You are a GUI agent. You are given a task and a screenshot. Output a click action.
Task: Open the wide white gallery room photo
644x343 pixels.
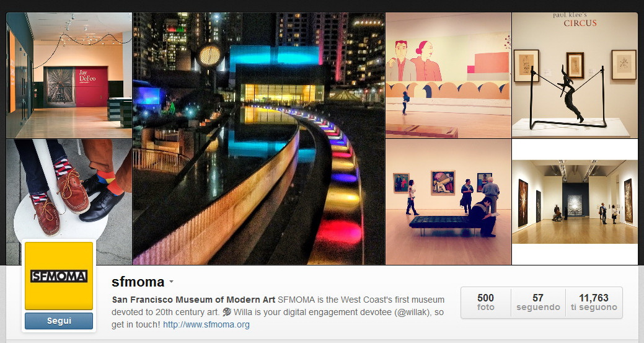coord(575,202)
